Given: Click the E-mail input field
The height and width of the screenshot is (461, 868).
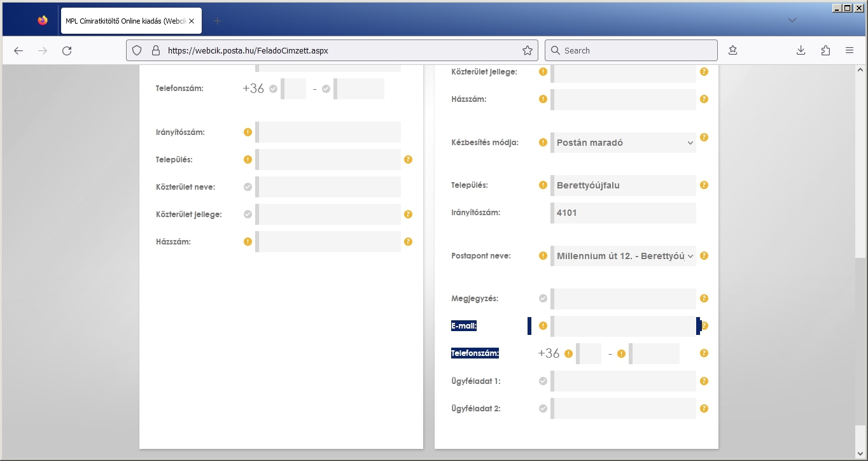Looking at the screenshot, I should click(x=624, y=326).
